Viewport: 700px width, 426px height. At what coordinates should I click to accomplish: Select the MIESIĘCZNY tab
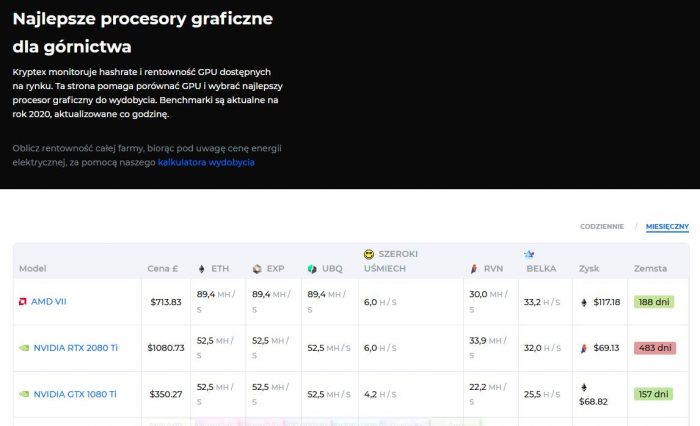[667, 226]
